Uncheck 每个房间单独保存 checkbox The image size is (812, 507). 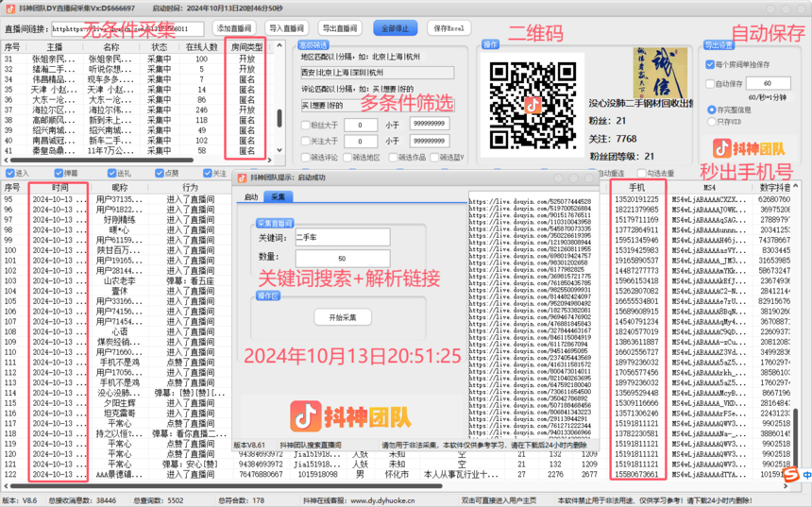(710, 65)
